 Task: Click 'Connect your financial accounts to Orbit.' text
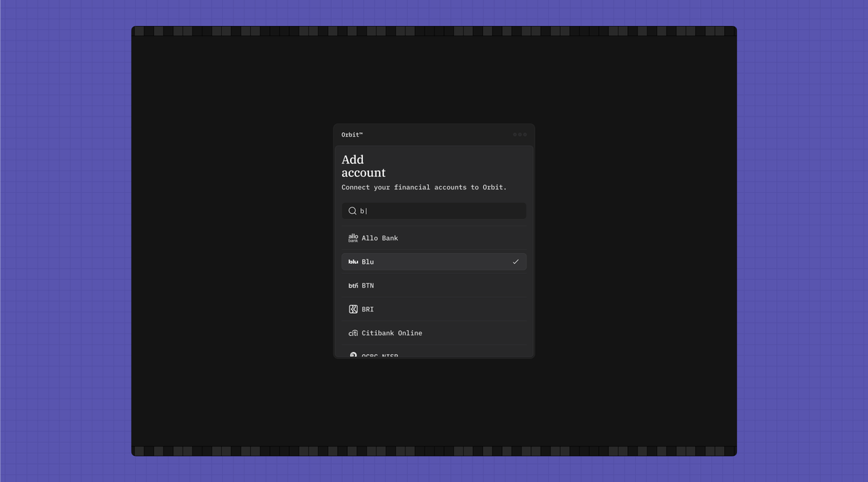point(424,187)
